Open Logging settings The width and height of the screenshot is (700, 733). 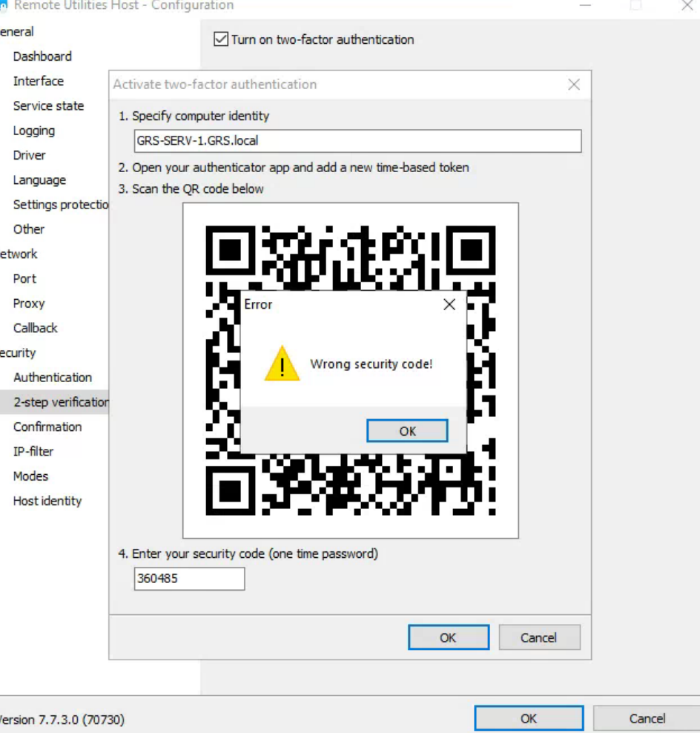(34, 131)
